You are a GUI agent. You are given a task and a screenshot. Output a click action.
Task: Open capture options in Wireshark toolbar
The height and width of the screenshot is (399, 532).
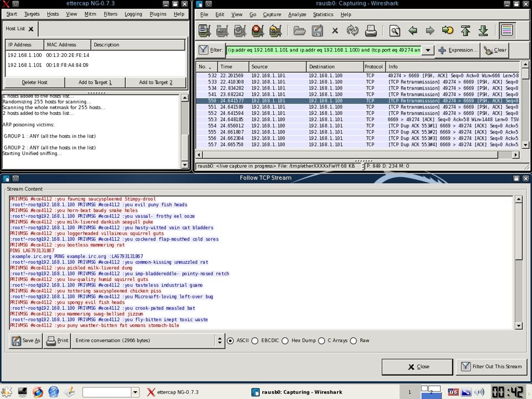pos(222,30)
